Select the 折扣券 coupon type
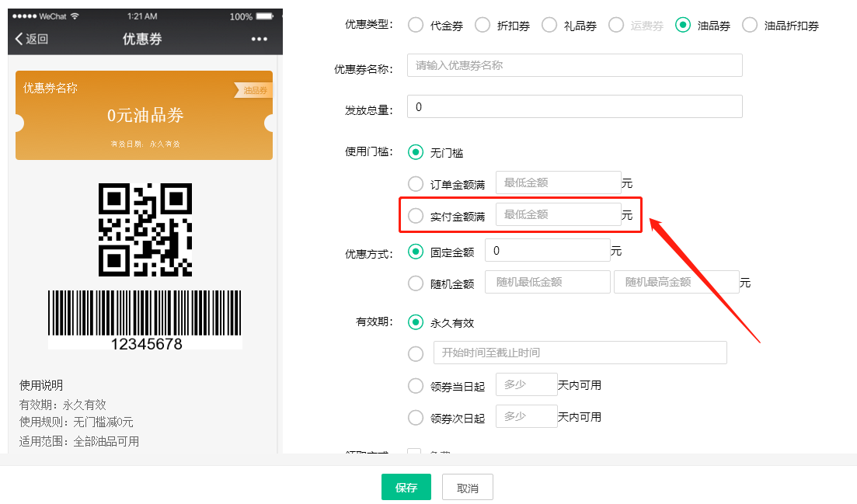This screenshot has width=857, height=504. click(482, 25)
